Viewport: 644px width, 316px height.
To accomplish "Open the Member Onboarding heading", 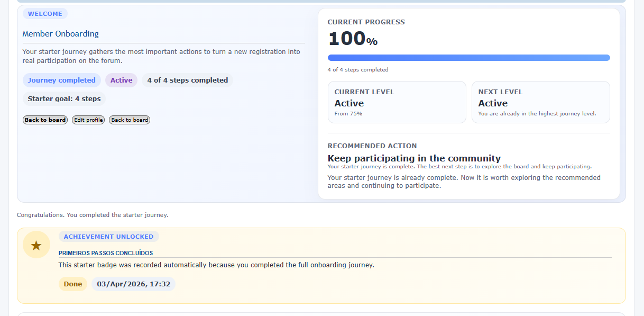I will coord(61,34).
